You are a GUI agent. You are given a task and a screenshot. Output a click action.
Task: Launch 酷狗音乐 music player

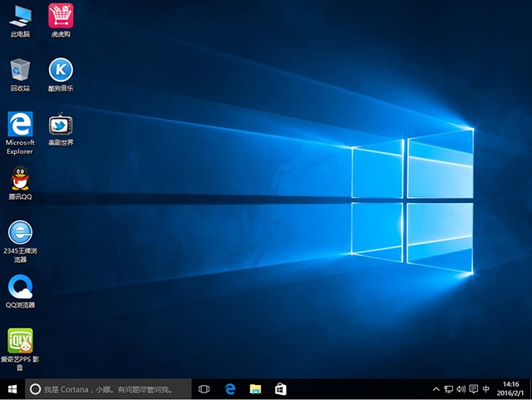coord(60,69)
